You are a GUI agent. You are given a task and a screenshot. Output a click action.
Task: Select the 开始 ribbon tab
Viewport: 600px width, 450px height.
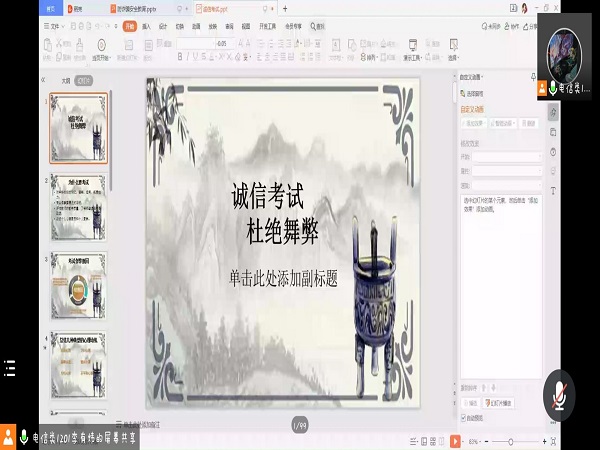[129, 27]
